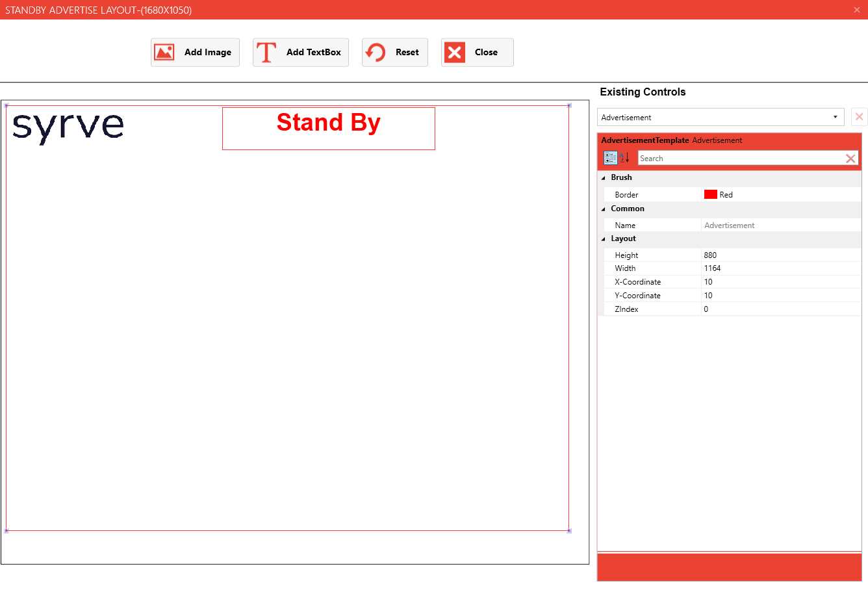Close the Standby Advertise Layout window
868x590 pixels.
tap(856, 10)
